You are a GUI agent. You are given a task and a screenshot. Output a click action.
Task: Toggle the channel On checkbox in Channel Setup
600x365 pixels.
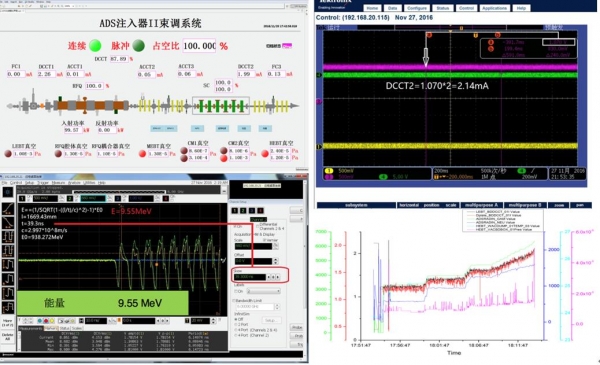click(x=235, y=226)
